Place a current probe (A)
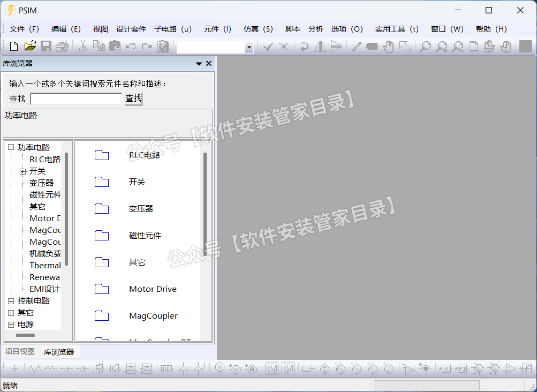This screenshot has width=537, height=392. pyautogui.click(x=252, y=369)
